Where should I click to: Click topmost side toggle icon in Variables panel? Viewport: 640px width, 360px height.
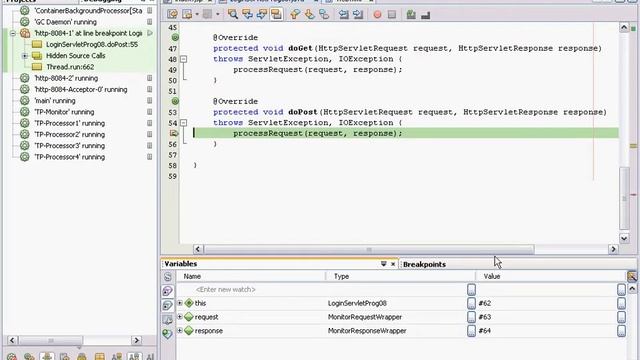(x=168, y=277)
